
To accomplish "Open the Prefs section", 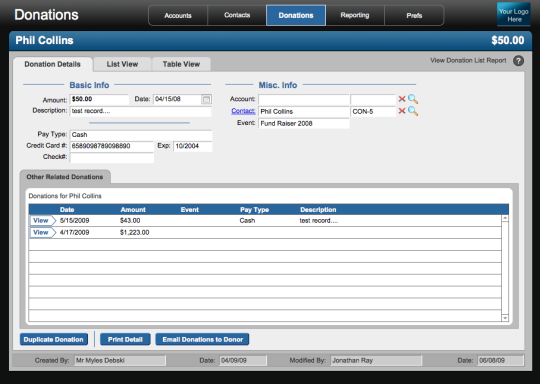I will (414, 15).
